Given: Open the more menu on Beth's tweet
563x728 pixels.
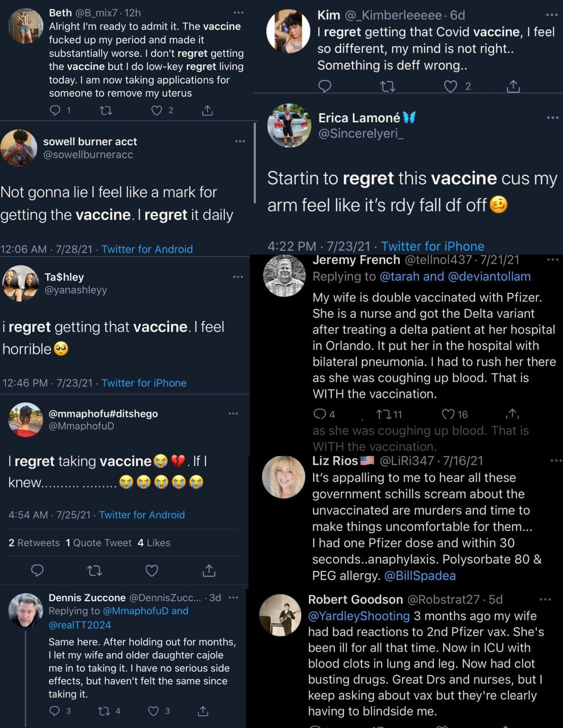Looking at the screenshot, I should 239,13.
